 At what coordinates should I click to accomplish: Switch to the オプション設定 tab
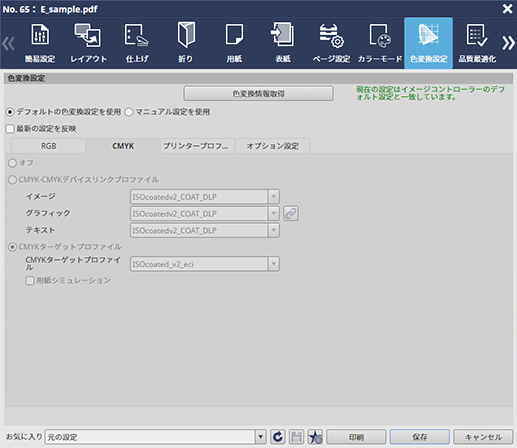pos(273,146)
